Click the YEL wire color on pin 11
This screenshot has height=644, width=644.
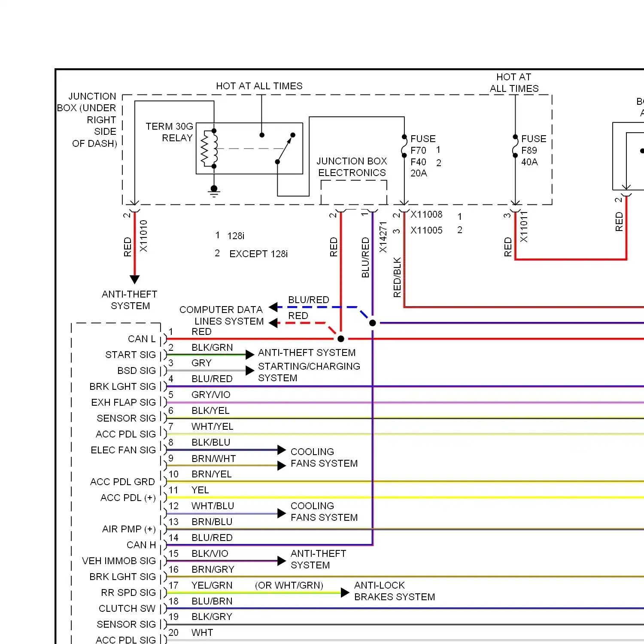200,490
